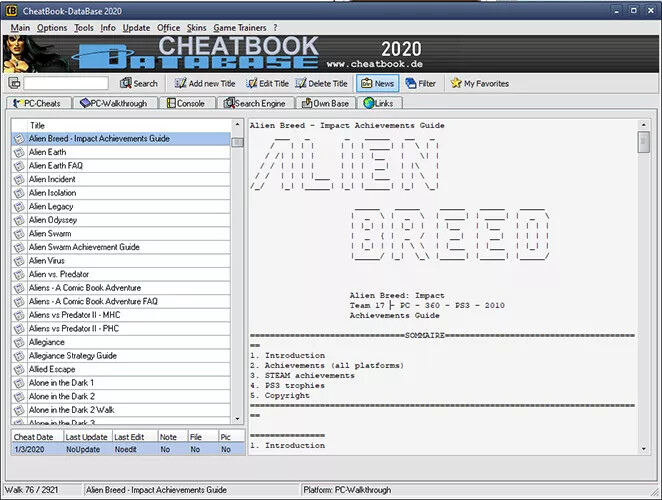Switch to the Console tab
This screenshot has height=500, width=662.
(x=185, y=103)
